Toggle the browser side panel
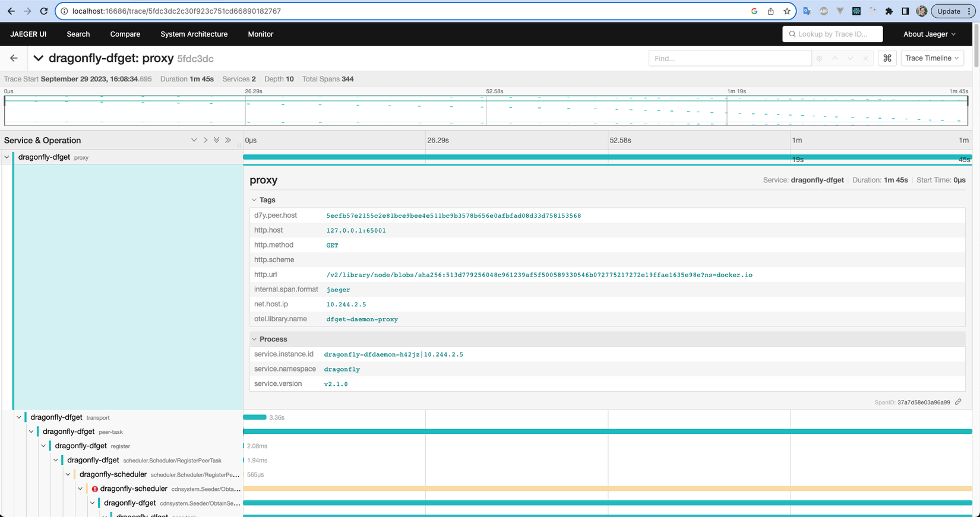Screen dimensions: 980x517 tap(905, 11)
